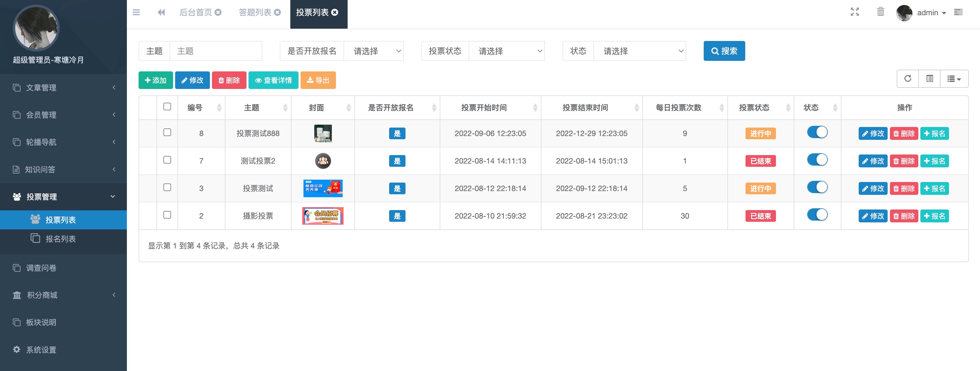Focus the 主题 search input field

click(x=216, y=51)
